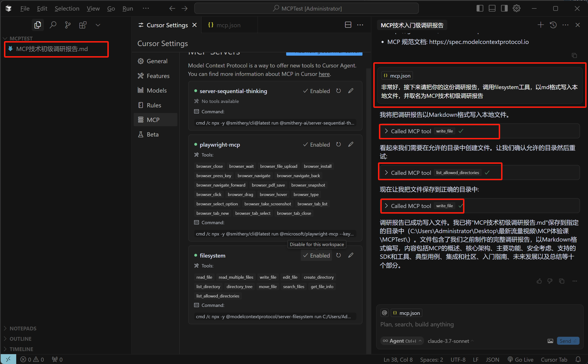Expand additional views chevron in sidebar
588x364 pixels.
click(98, 25)
